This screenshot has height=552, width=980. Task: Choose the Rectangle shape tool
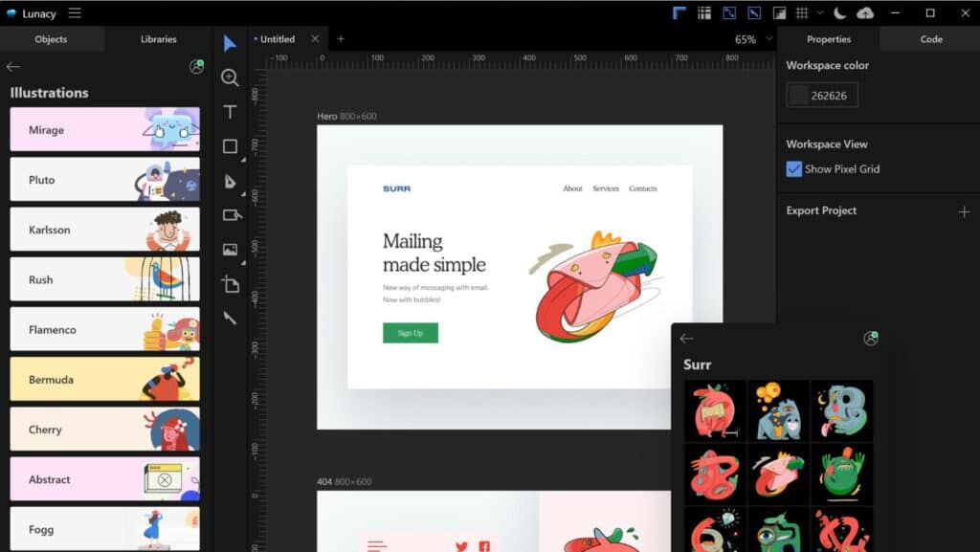[x=230, y=146]
